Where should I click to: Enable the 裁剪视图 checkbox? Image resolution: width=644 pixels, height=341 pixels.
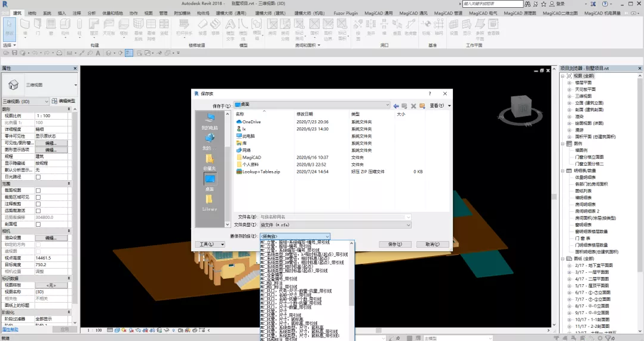(38, 190)
